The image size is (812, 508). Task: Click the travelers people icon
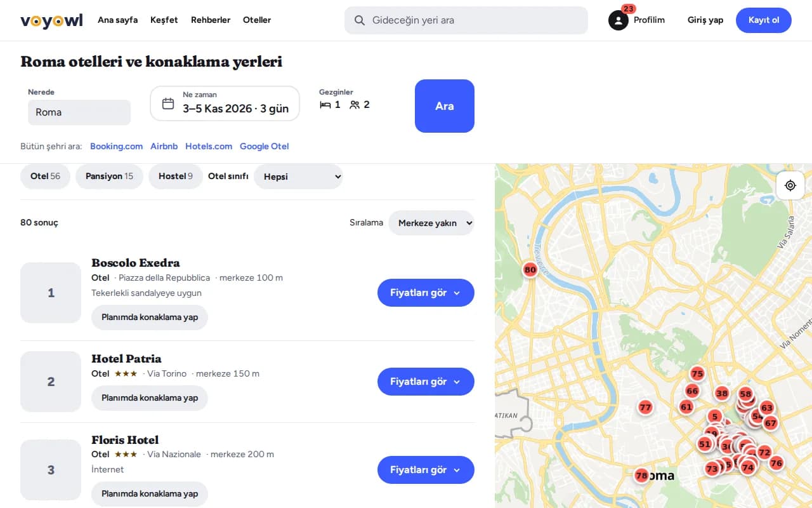(355, 105)
